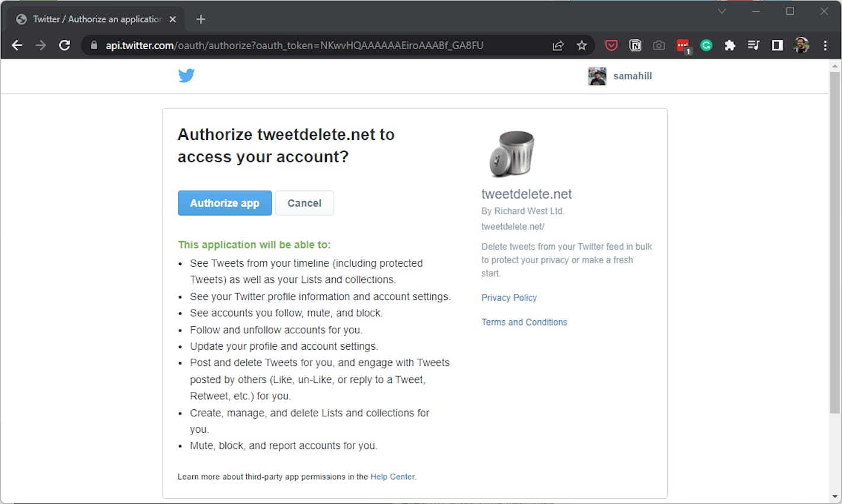This screenshot has height=504, width=842.
Task: Click the Authorize app button
Action: [x=225, y=203]
